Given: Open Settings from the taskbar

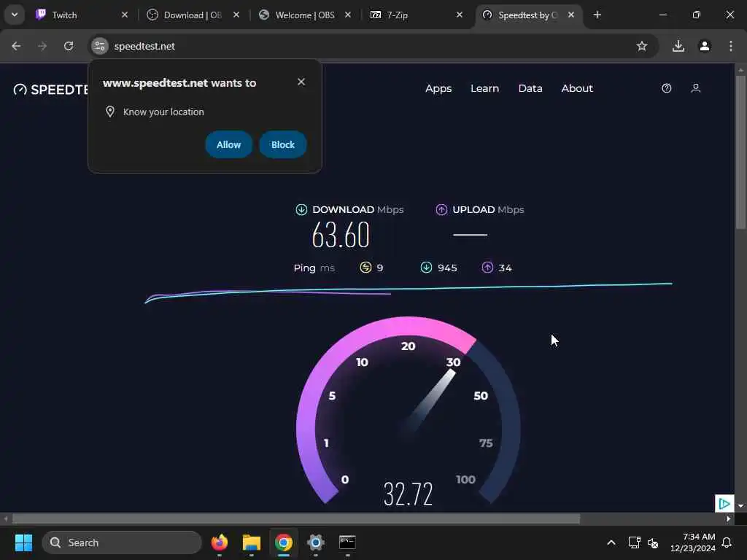Looking at the screenshot, I should tap(315, 542).
